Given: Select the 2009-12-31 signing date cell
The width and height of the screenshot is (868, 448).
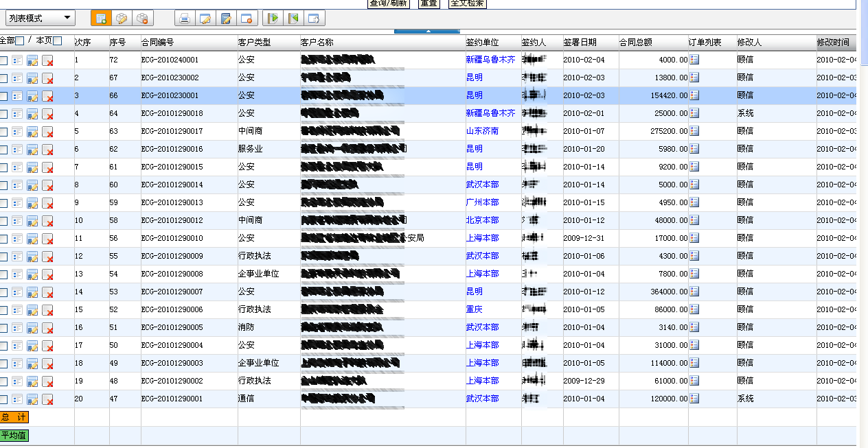Looking at the screenshot, I should 584,238.
